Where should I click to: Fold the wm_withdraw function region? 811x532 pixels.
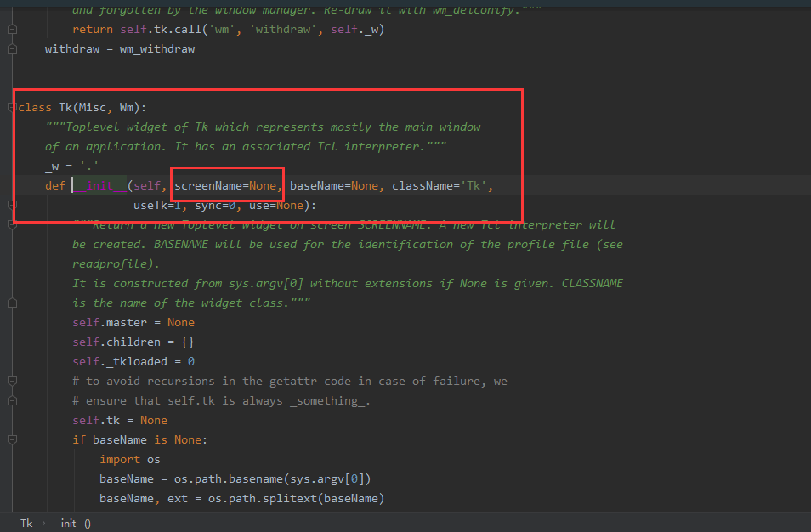pos(10,48)
